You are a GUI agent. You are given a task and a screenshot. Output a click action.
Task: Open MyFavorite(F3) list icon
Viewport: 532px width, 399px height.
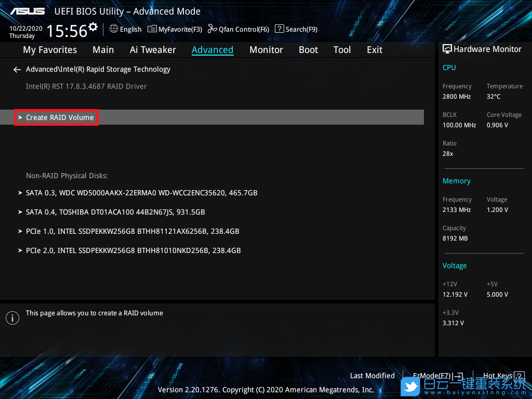[x=152, y=29]
